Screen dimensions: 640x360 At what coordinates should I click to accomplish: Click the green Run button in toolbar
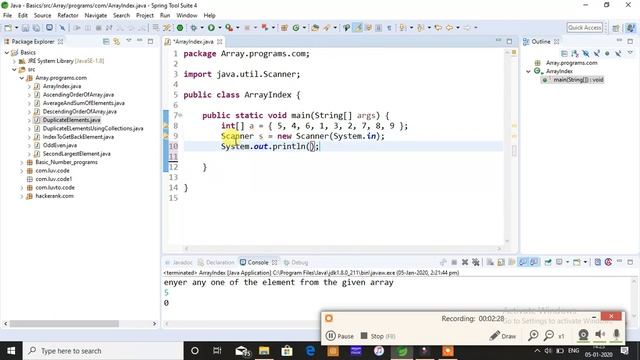tap(211, 28)
